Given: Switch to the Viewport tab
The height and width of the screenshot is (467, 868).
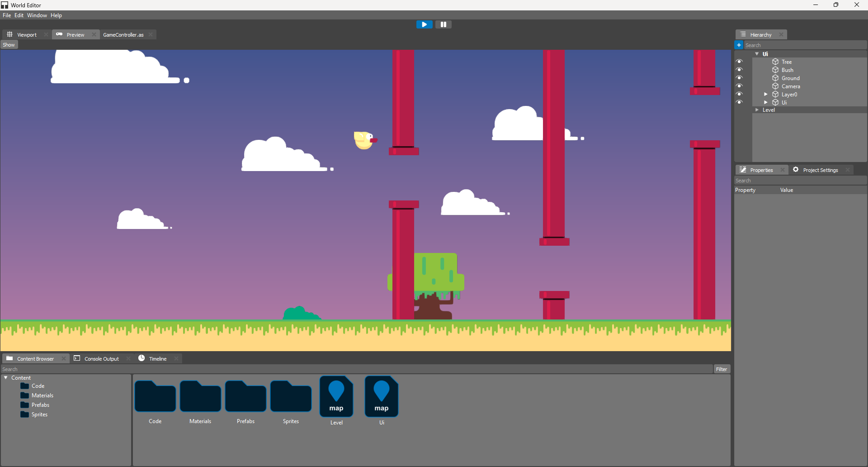Looking at the screenshot, I should click(x=27, y=35).
